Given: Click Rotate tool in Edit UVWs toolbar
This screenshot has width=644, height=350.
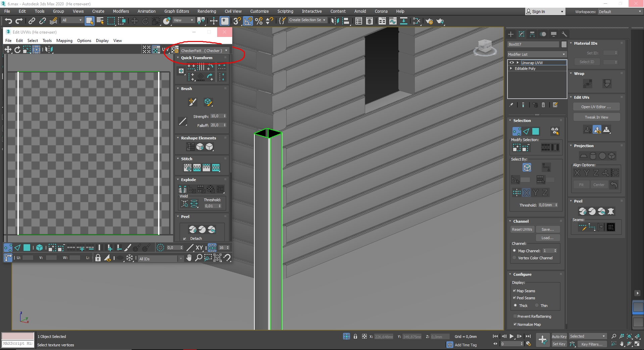Looking at the screenshot, I should 17,50.
